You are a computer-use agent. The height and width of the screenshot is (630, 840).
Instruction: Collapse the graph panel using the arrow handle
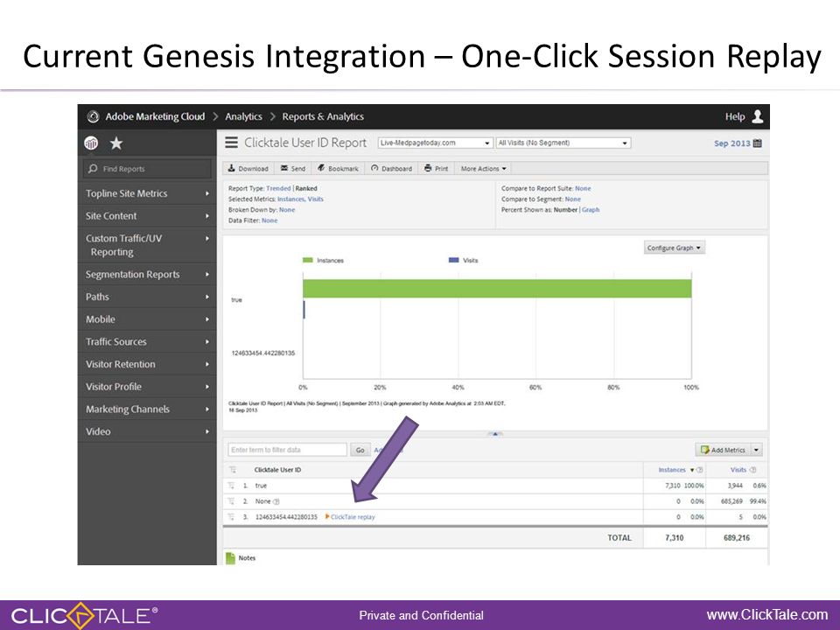pyautogui.click(x=495, y=434)
